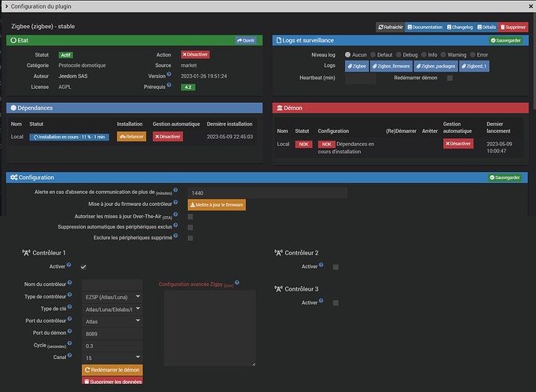Click help icon for Nom du contrôleur

click(x=70, y=283)
